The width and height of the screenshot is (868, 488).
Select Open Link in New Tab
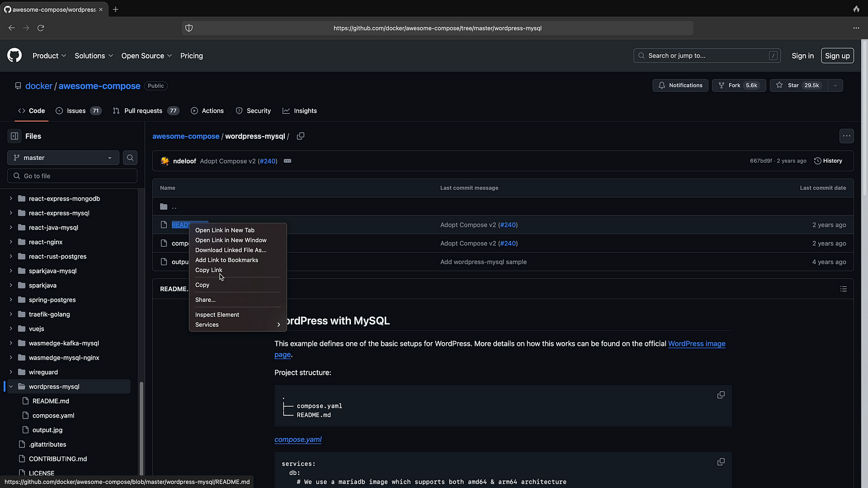point(225,230)
